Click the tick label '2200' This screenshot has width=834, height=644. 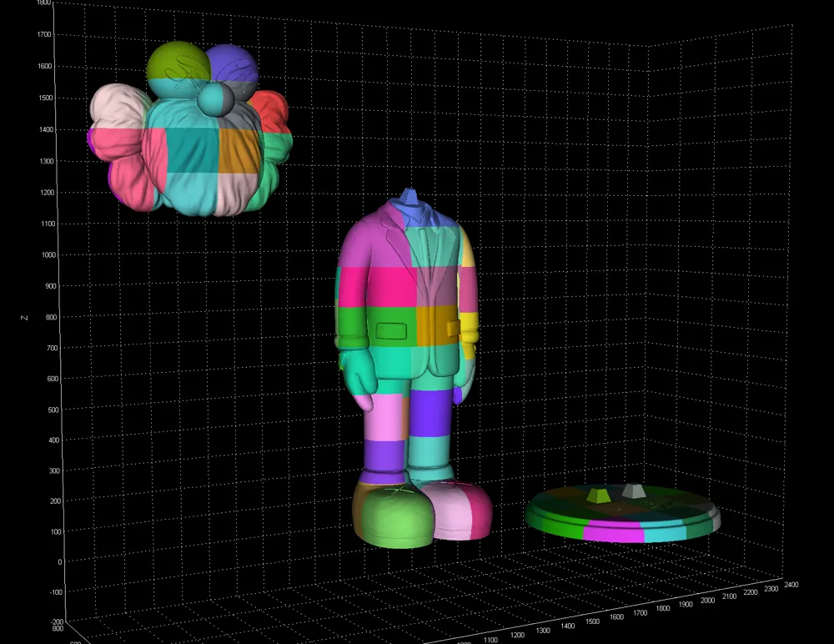tap(750, 591)
